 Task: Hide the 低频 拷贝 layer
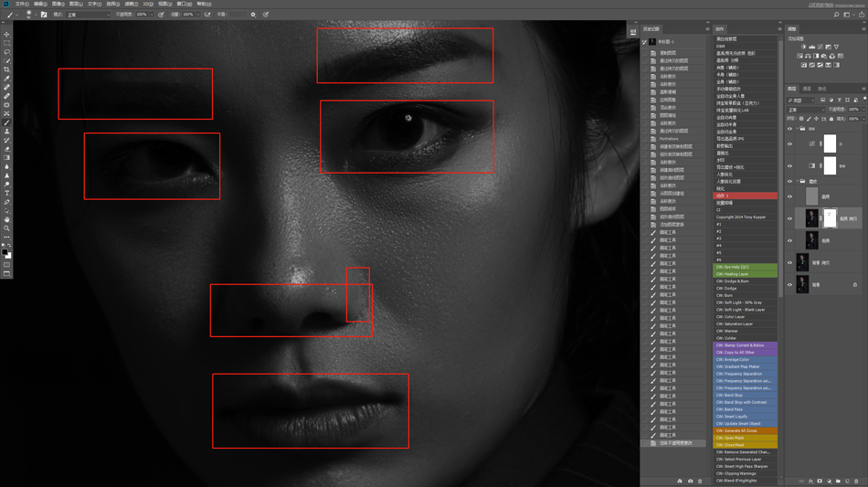(790, 218)
